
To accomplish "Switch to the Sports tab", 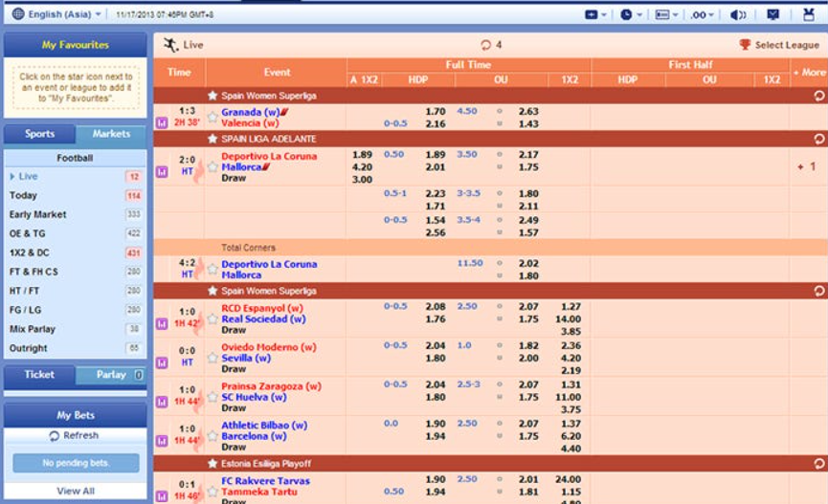I will pos(39,134).
